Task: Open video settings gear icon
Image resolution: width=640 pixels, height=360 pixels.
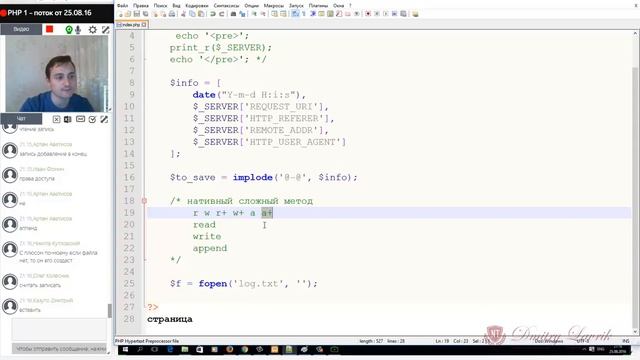Action: 93,29
